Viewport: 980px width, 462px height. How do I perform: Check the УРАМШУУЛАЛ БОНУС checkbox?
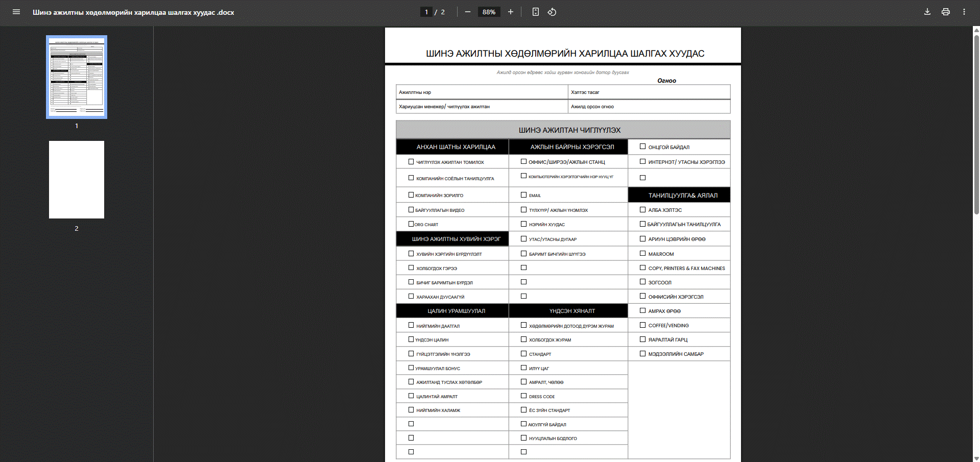[x=411, y=368]
